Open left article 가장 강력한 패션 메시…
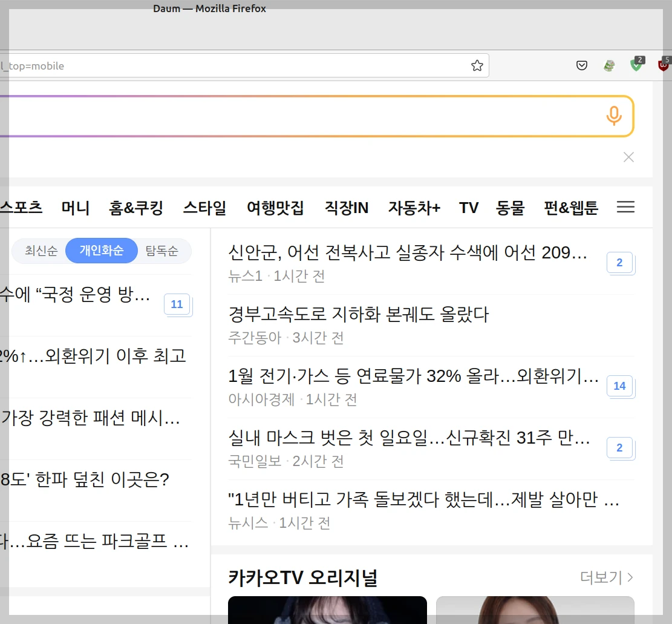 tap(90, 418)
